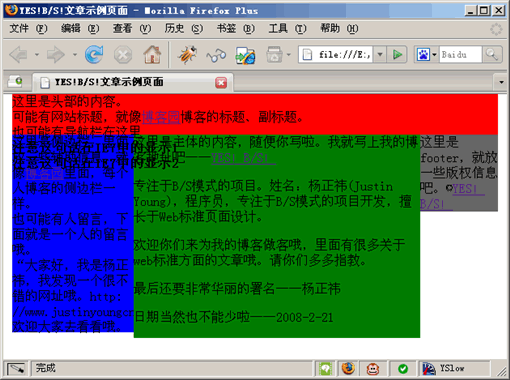Click the green checkmark status icon
The image size is (510, 380).
pyautogui.click(x=403, y=369)
